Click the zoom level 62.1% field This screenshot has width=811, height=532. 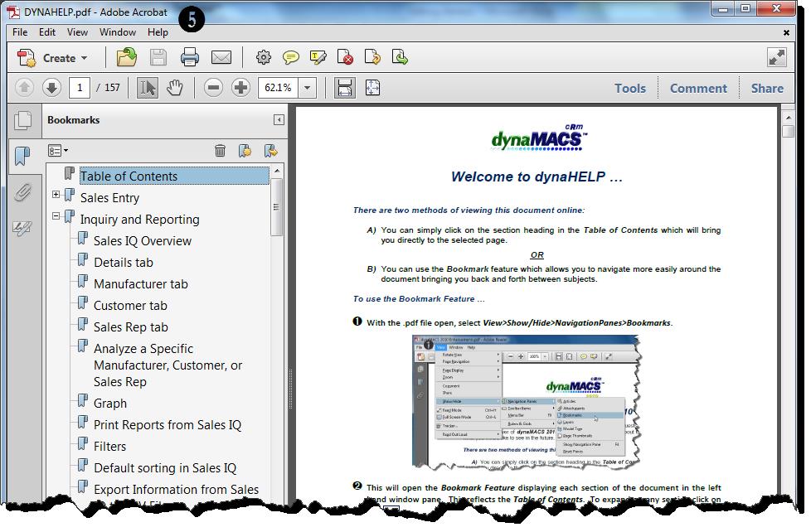(279, 88)
